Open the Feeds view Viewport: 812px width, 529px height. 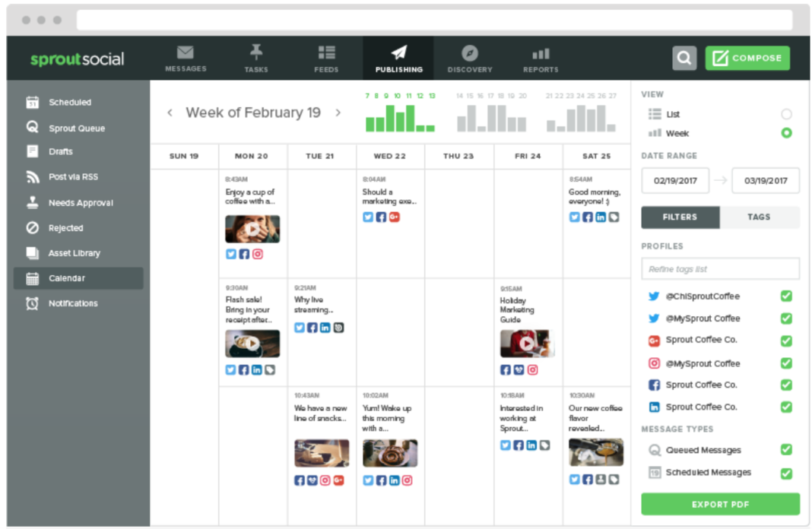(x=326, y=58)
